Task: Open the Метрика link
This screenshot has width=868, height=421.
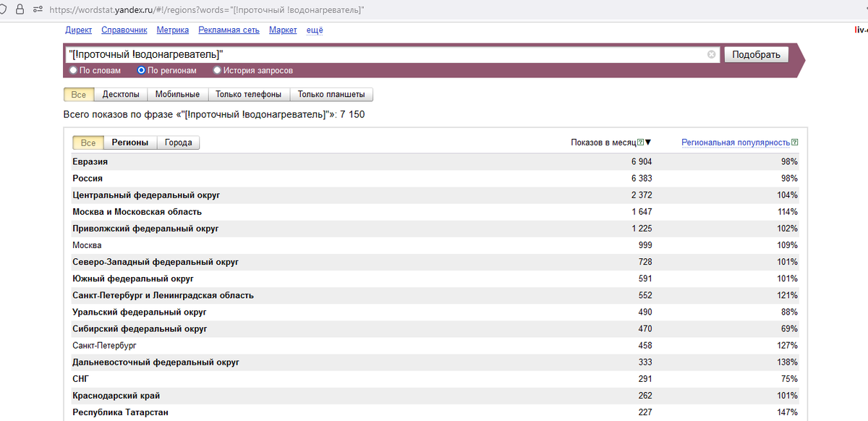Action: coord(172,30)
